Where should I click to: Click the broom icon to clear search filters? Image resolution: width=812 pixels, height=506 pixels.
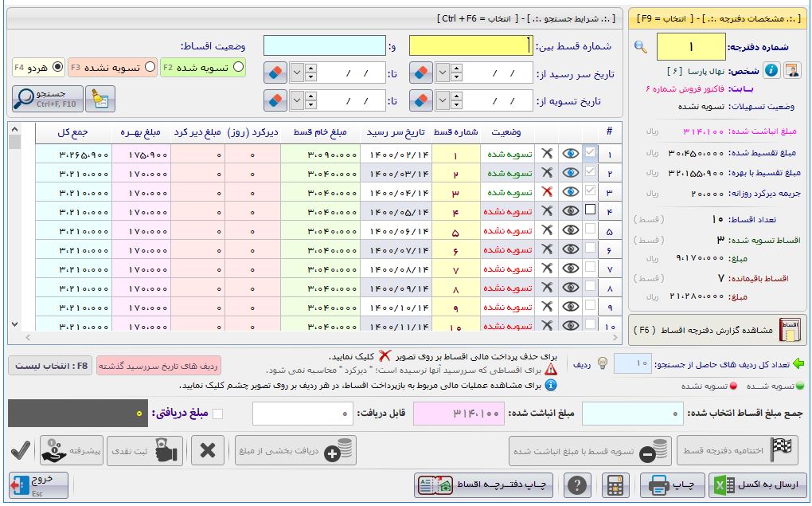tap(103, 99)
